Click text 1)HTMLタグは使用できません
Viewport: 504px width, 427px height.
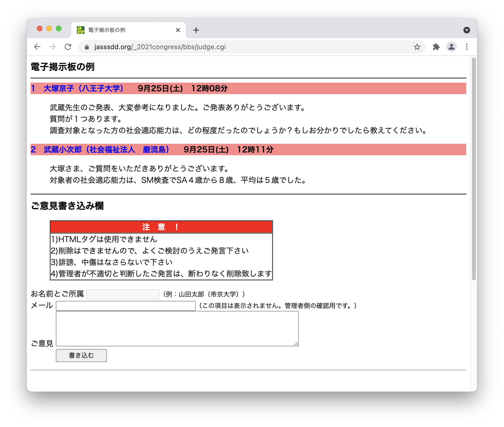click(104, 239)
